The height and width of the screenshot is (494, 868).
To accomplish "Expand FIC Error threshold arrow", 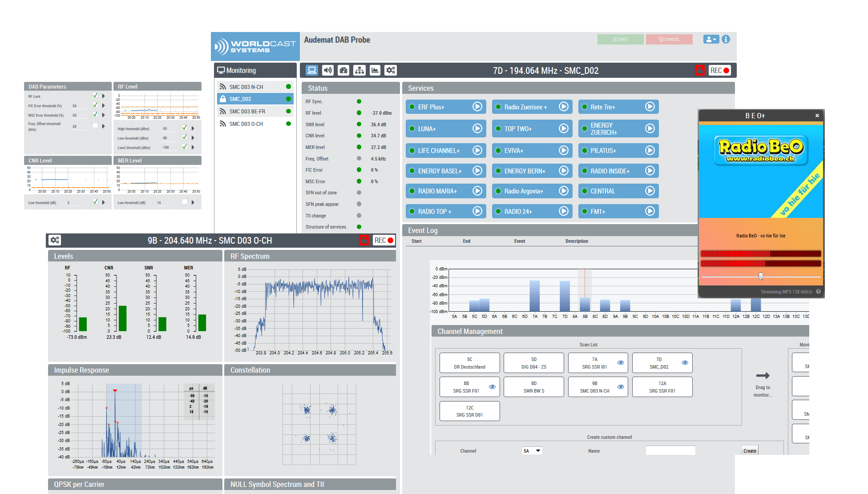I will (x=104, y=105).
